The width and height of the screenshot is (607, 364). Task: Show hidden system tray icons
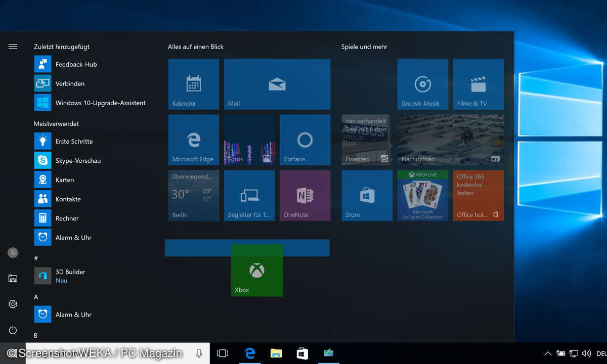click(x=548, y=353)
